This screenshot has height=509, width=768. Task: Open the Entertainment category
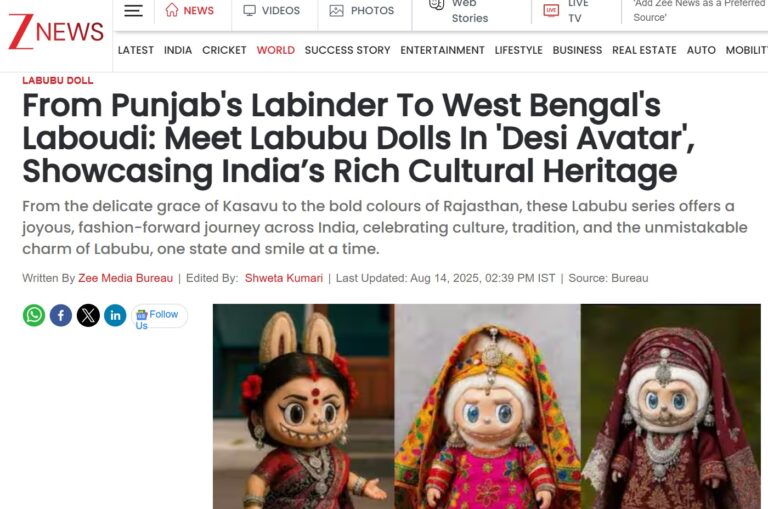(x=442, y=50)
